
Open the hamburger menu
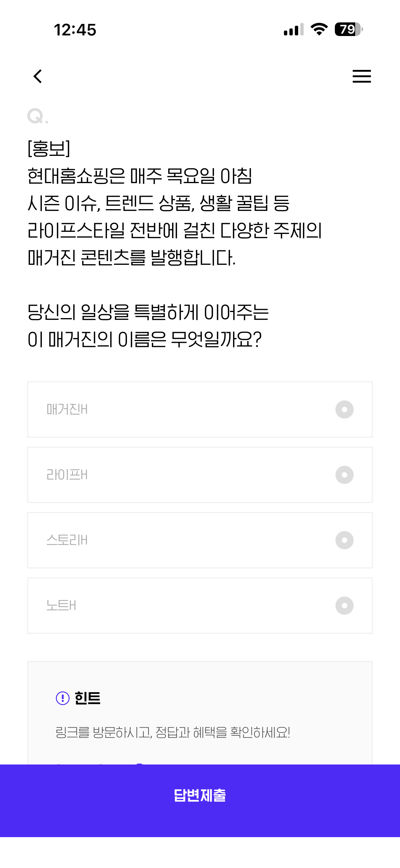(x=362, y=76)
